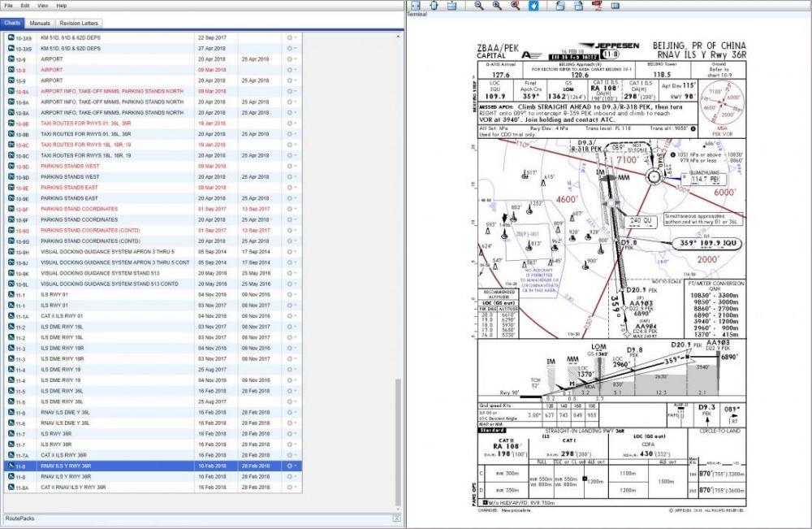
Task: Click the chart icon of row 11-7A
Action: 11,455
